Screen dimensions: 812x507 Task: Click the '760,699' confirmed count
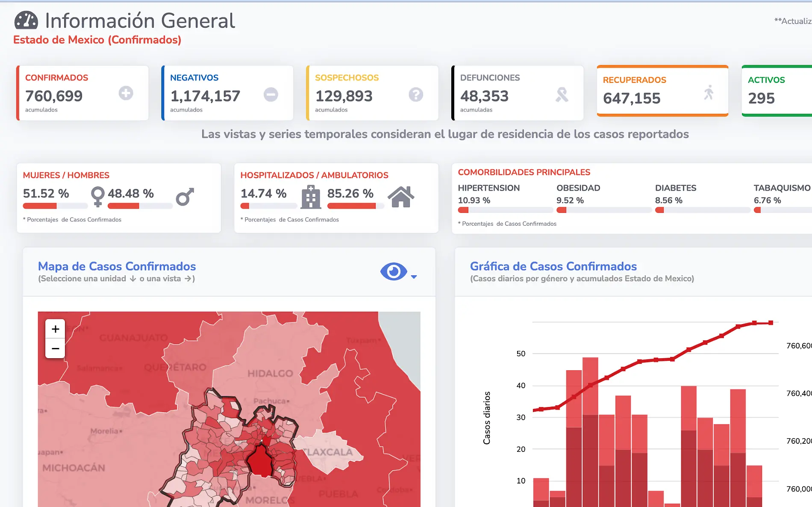54,96
